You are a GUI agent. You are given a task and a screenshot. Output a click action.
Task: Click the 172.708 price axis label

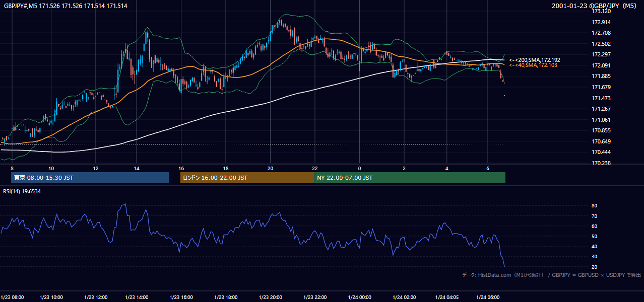coord(601,33)
